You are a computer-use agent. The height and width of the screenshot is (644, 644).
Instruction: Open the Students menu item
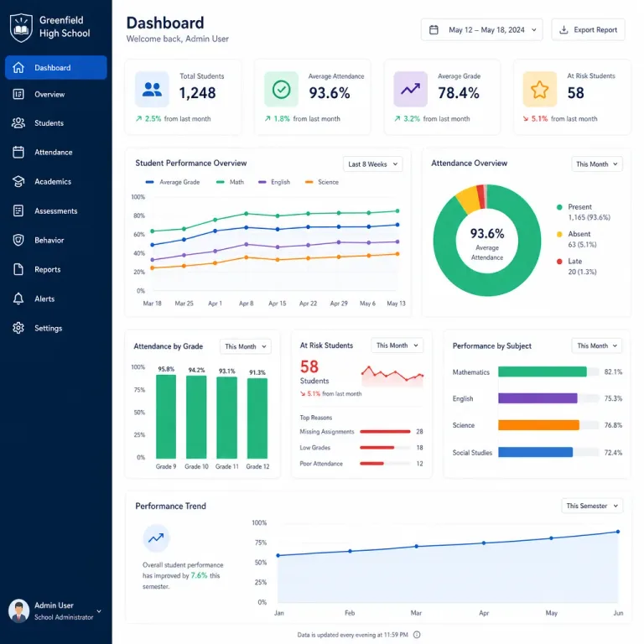click(56, 122)
